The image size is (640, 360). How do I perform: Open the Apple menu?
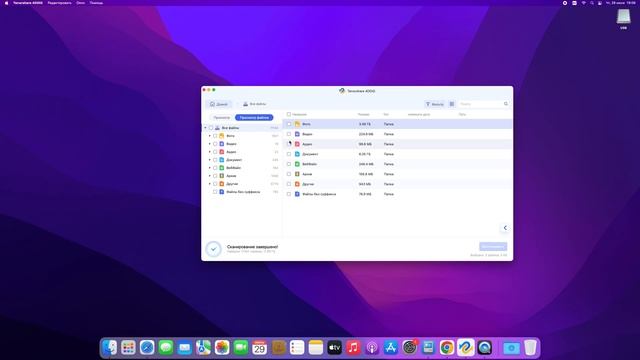click(6, 3)
